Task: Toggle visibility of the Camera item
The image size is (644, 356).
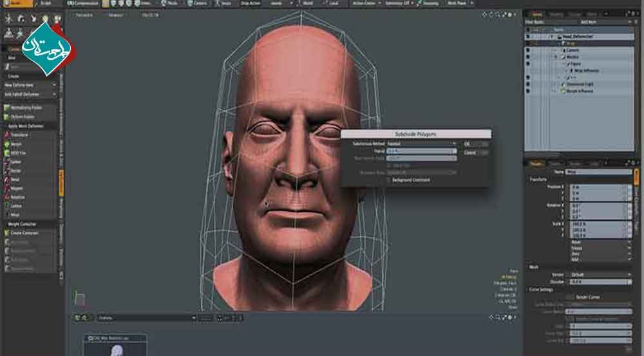Action: click(x=528, y=50)
